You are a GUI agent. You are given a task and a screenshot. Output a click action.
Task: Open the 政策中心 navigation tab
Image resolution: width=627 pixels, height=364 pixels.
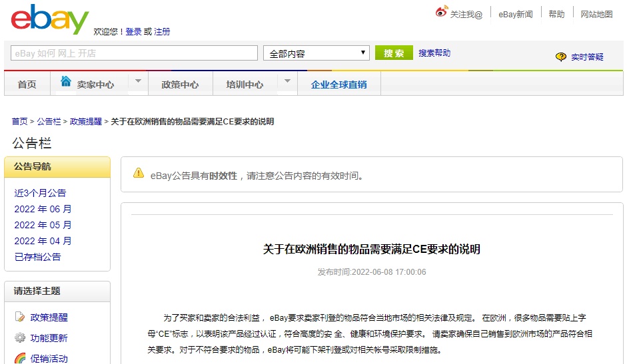point(180,85)
